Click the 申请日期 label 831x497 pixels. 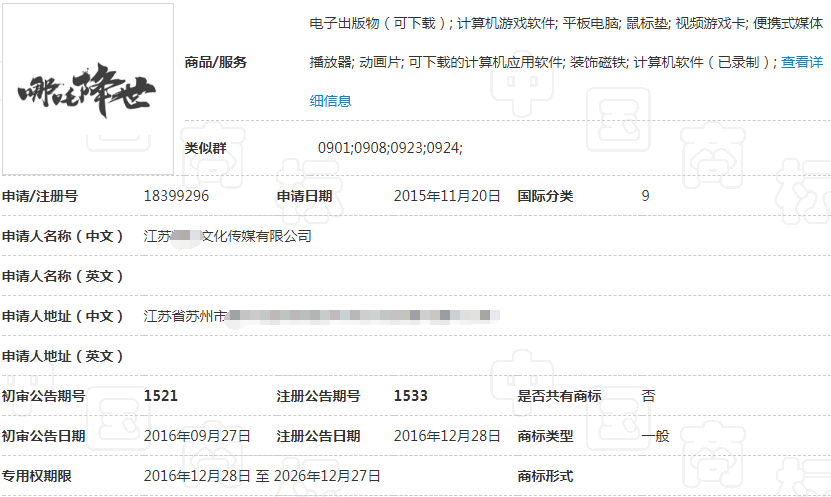(304, 196)
